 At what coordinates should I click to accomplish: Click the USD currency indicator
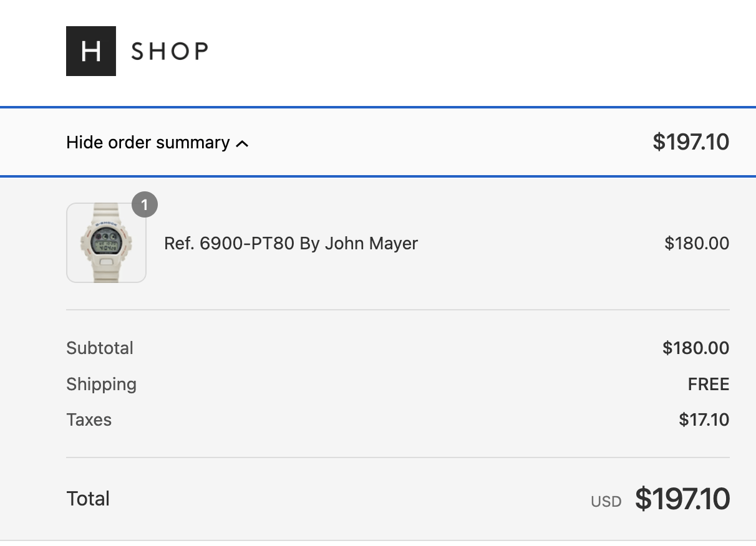606,502
